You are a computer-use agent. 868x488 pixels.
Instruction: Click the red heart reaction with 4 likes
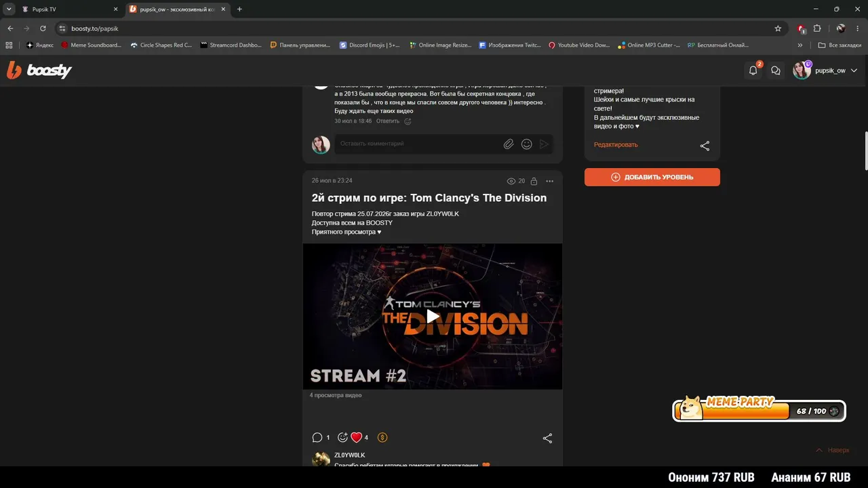point(359,438)
